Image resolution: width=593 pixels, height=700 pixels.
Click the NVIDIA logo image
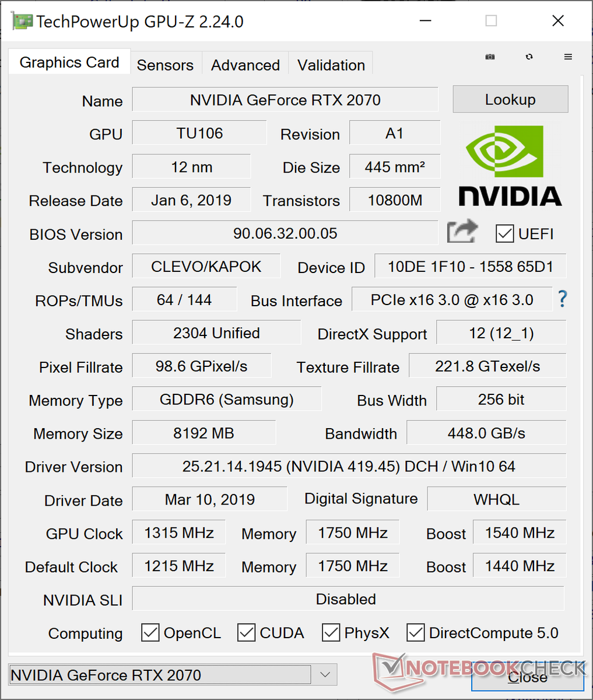pos(510,166)
